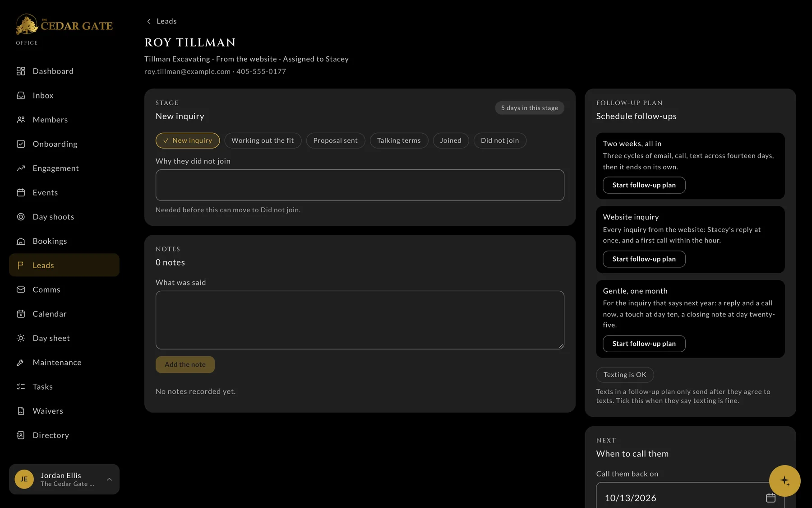Open the date picker calendar icon
The height and width of the screenshot is (508, 812).
770,498
